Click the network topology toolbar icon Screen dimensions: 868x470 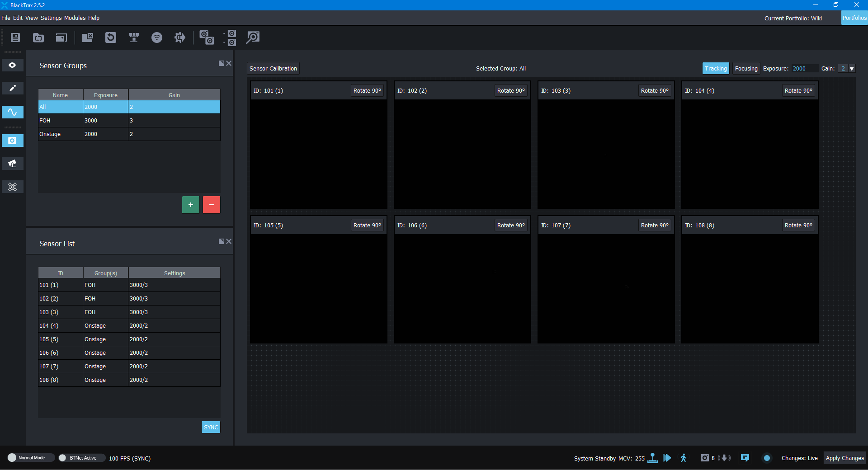(134, 38)
